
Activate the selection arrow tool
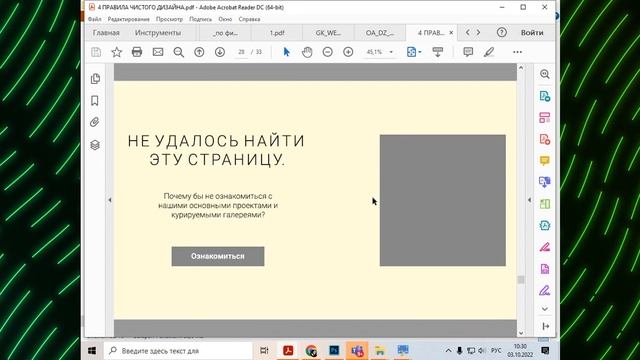pyautogui.click(x=287, y=52)
